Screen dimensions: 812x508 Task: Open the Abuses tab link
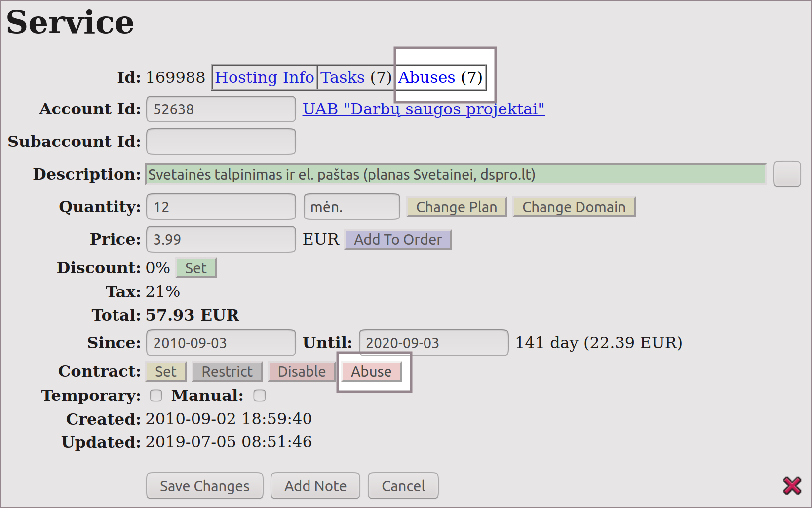426,77
